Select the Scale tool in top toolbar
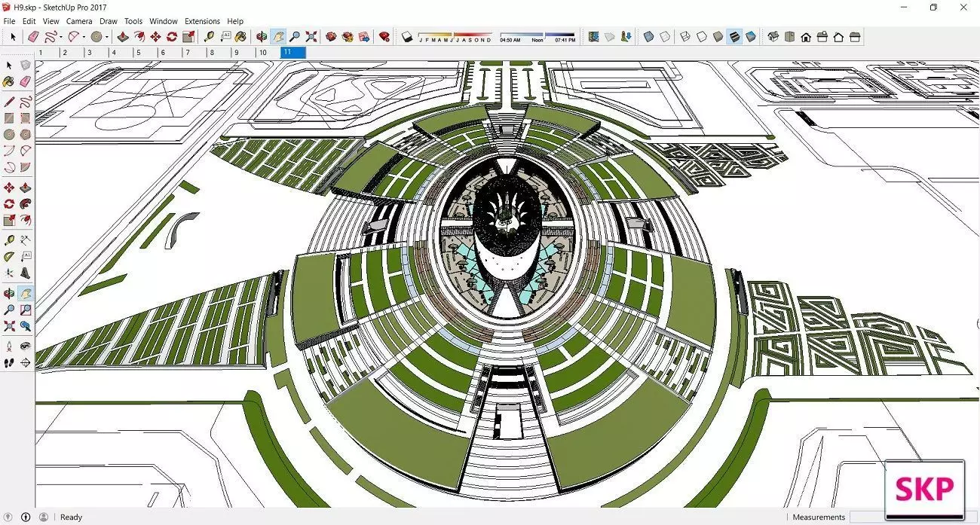 188,36
